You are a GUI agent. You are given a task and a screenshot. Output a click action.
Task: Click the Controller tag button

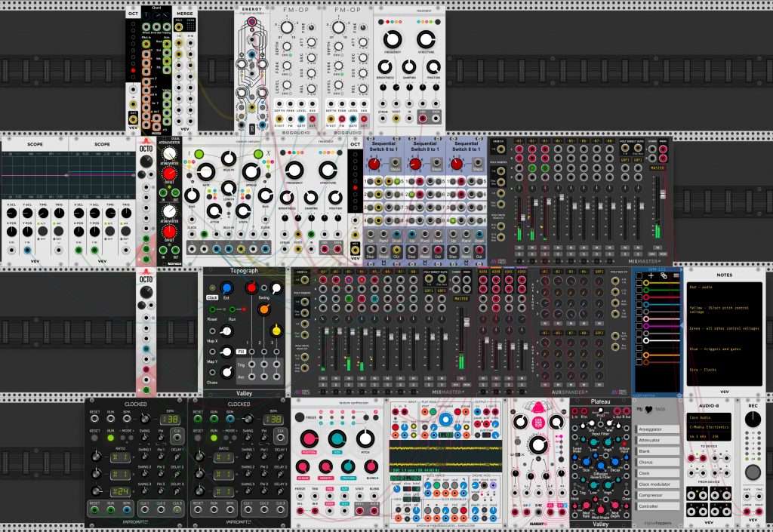(x=658, y=506)
